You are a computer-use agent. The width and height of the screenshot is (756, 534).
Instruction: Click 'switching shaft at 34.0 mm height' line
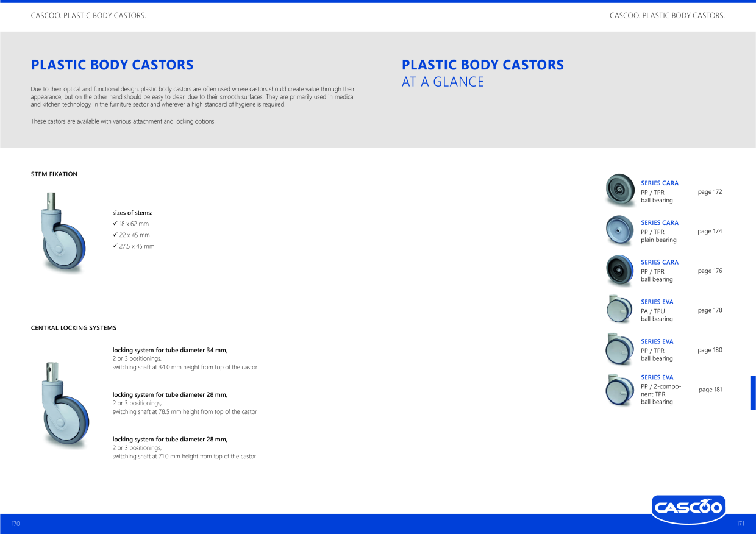(185, 368)
